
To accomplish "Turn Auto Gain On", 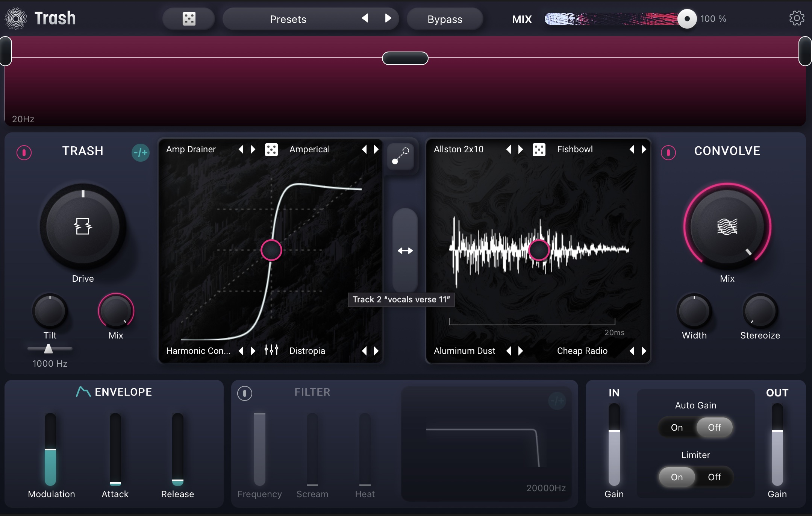I will tap(677, 427).
